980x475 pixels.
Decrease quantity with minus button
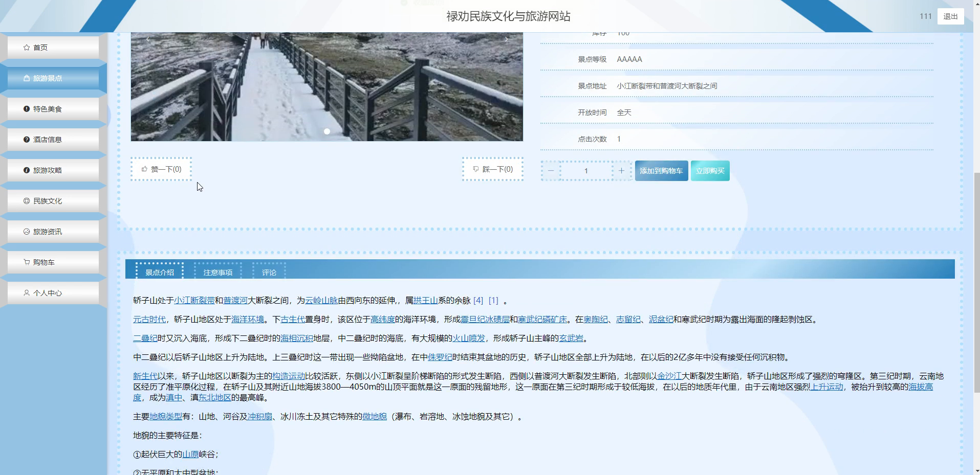(x=551, y=171)
